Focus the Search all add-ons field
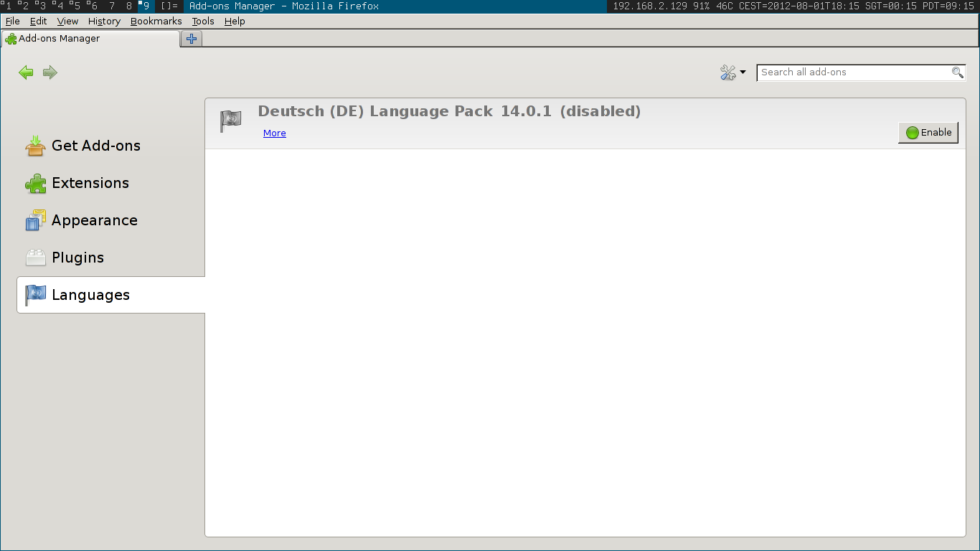 [x=852, y=72]
